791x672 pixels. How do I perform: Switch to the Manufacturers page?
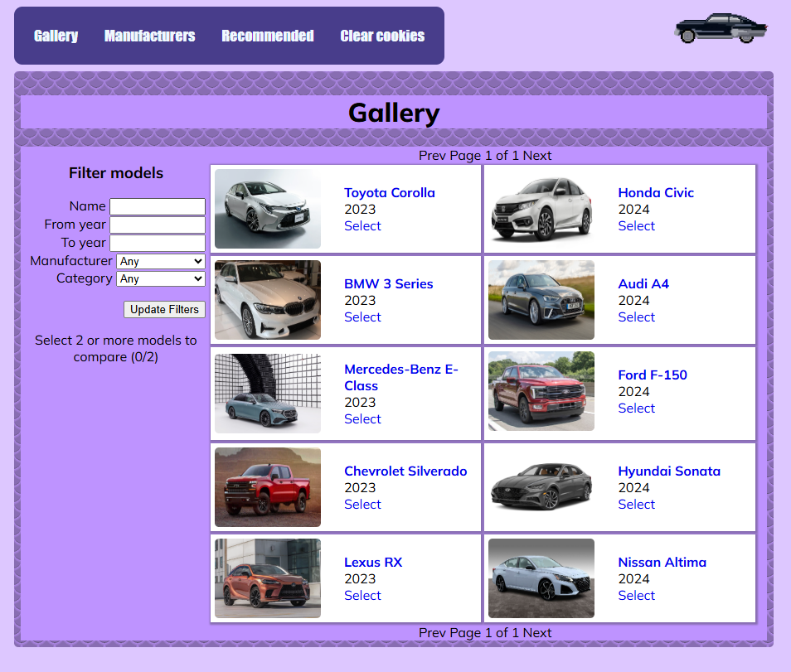point(149,36)
